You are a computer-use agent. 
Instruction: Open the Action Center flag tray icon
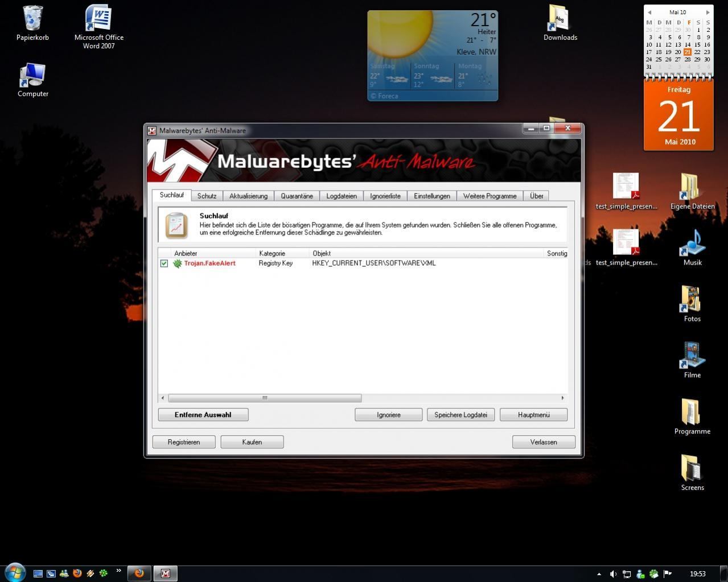668,573
